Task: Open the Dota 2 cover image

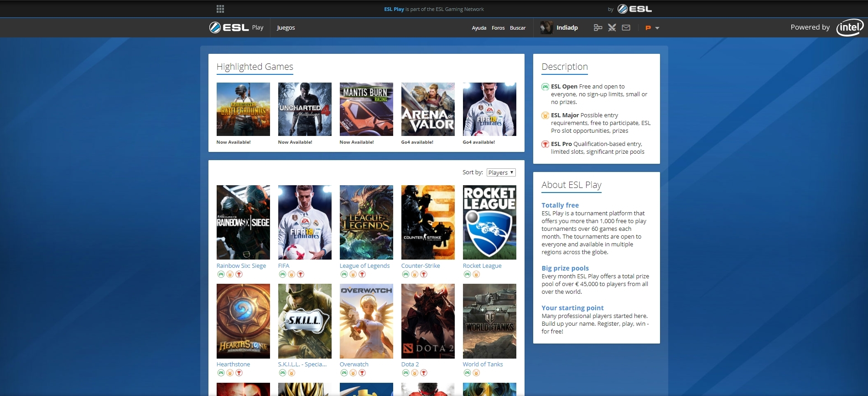Action: tap(428, 321)
